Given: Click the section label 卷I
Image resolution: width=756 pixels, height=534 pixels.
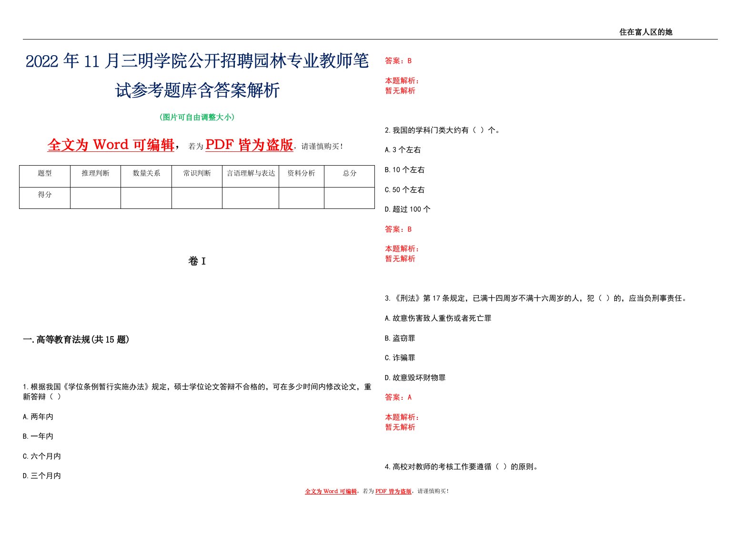Looking at the screenshot, I should (197, 261).
